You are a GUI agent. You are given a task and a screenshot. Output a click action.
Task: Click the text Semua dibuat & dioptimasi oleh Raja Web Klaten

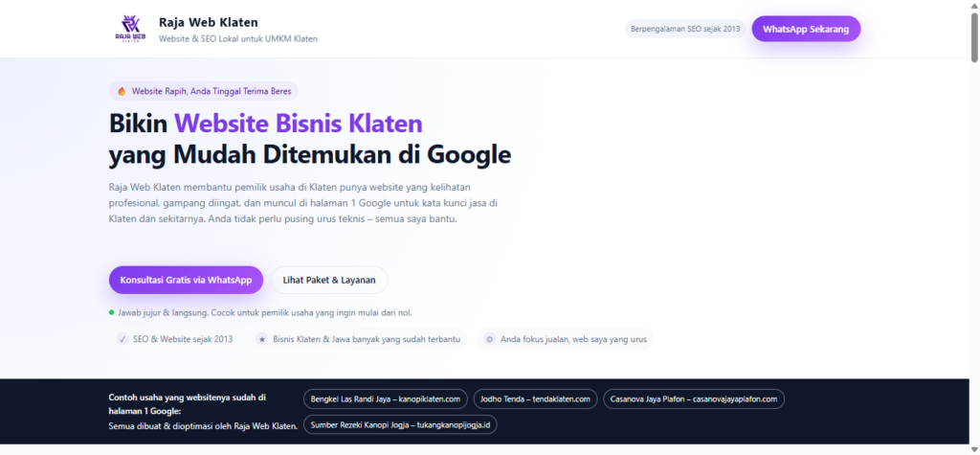[203, 426]
